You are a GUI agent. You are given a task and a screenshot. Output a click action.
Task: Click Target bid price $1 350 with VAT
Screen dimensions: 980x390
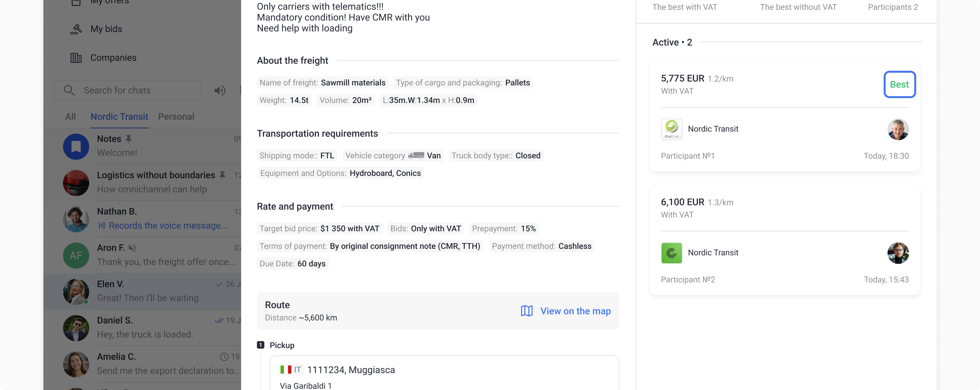(x=319, y=229)
